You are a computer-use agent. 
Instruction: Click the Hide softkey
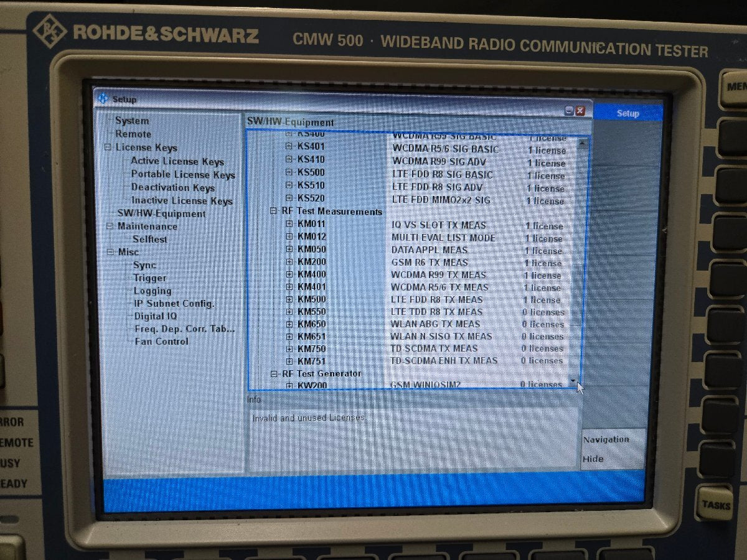pos(593,459)
